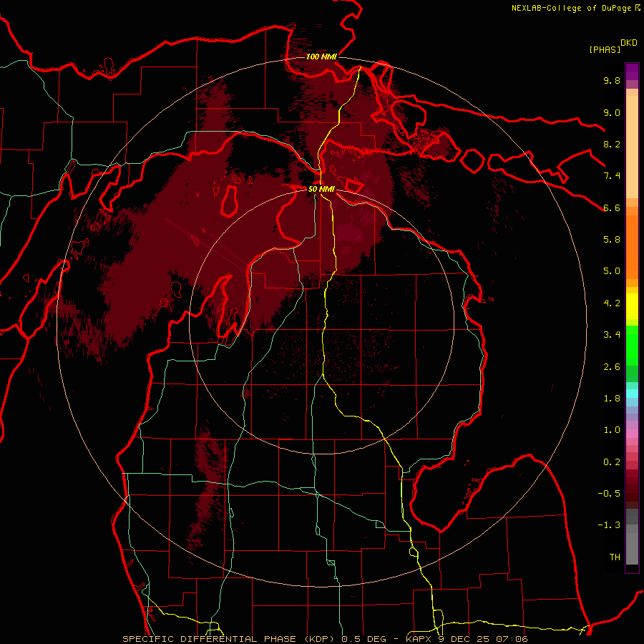Click the 5.0 legend value
The width and height of the screenshot is (644, 644).
[x=612, y=271]
